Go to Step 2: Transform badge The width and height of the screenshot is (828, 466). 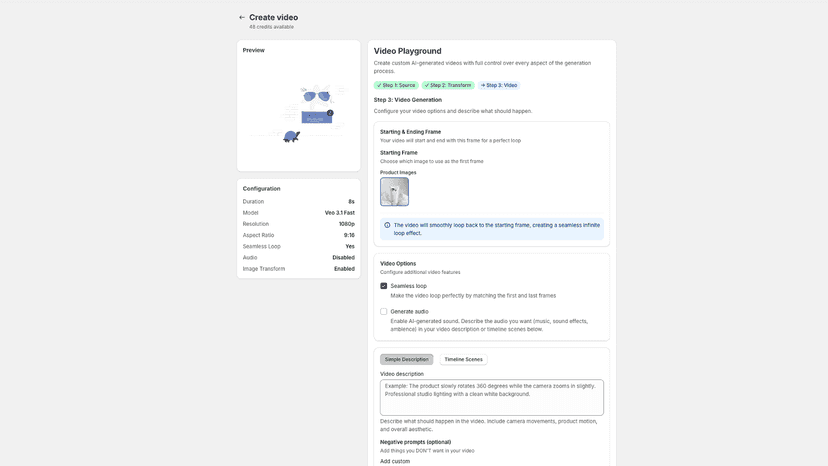point(448,85)
